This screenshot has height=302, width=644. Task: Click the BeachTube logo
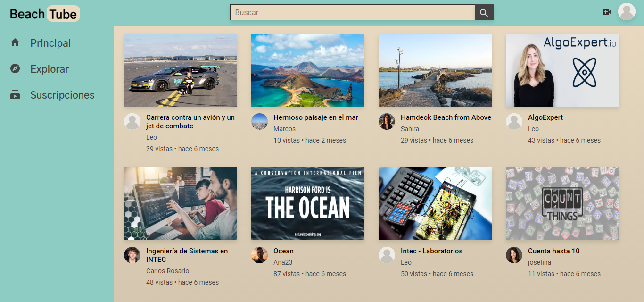45,14
